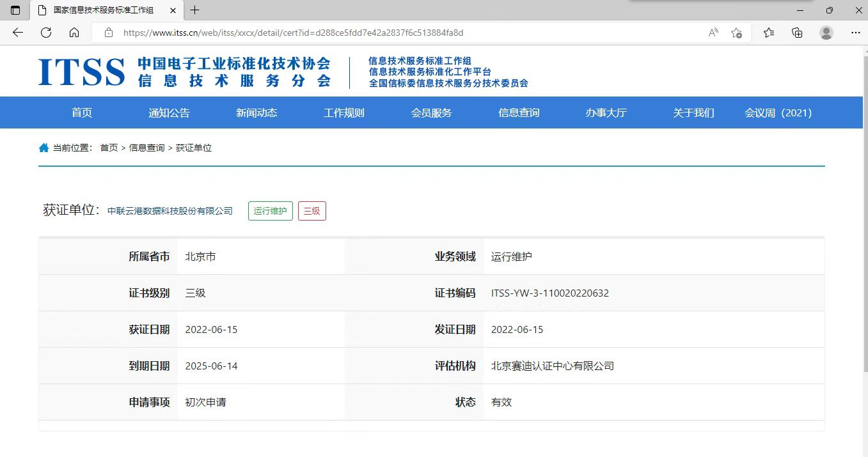
Task: Open browser settings and more menu
Action: [x=855, y=33]
